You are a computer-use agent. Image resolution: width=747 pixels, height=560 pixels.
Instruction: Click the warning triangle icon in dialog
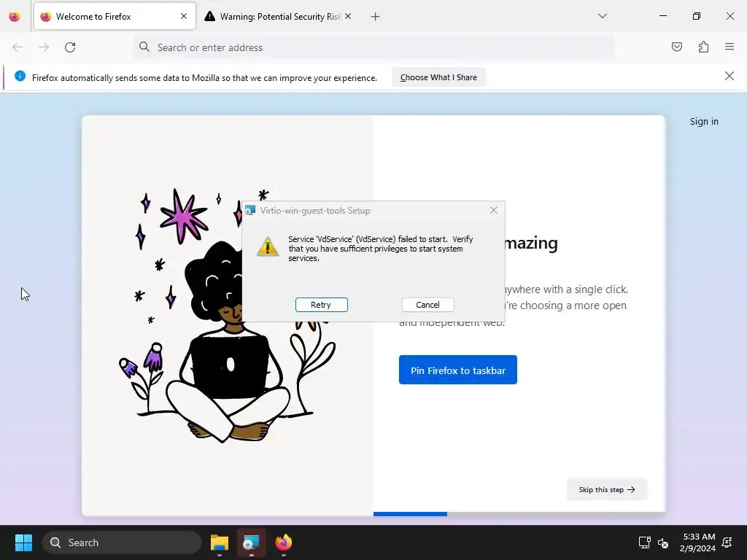(x=268, y=246)
